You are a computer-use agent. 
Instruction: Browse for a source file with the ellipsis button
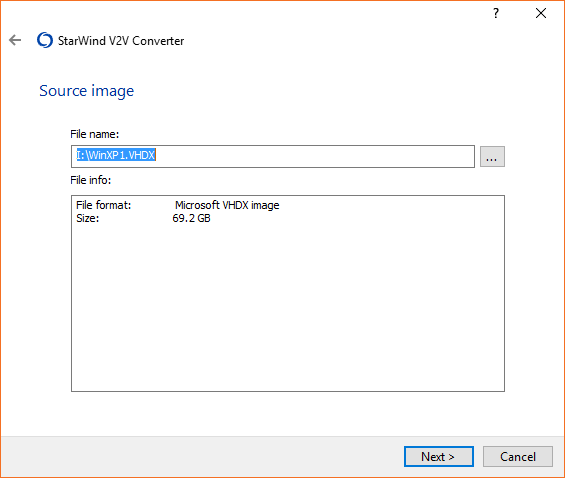click(492, 157)
